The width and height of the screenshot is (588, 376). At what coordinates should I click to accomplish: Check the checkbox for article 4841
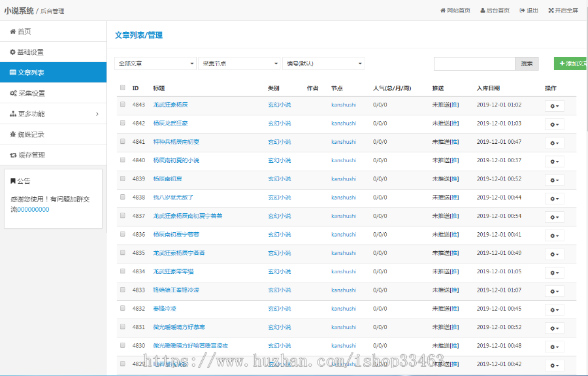pyautogui.click(x=123, y=141)
